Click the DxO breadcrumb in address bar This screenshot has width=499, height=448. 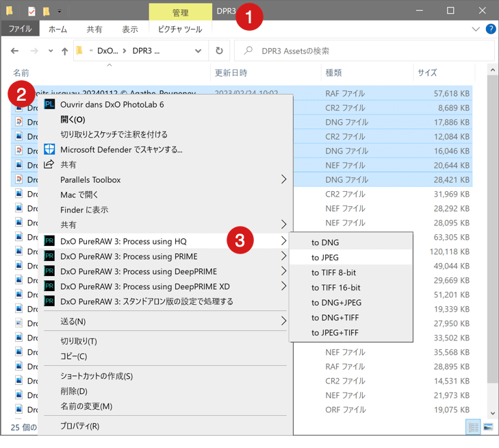pyautogui.click(x=107, y=51)
